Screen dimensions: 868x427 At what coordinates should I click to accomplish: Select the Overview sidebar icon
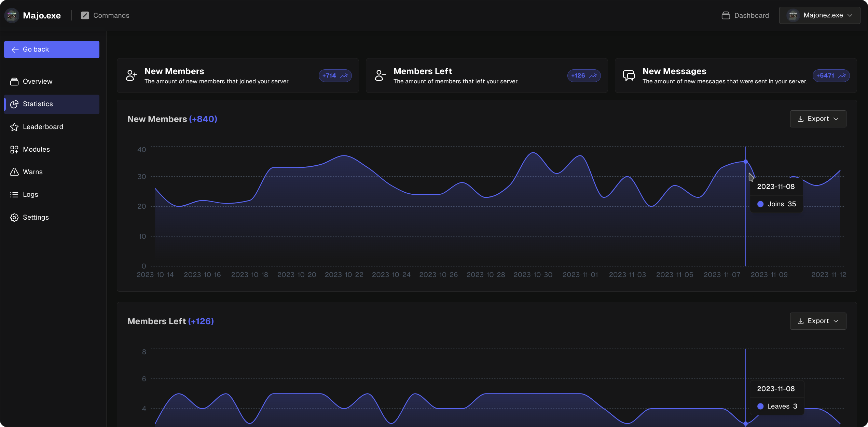click(14, 81)
